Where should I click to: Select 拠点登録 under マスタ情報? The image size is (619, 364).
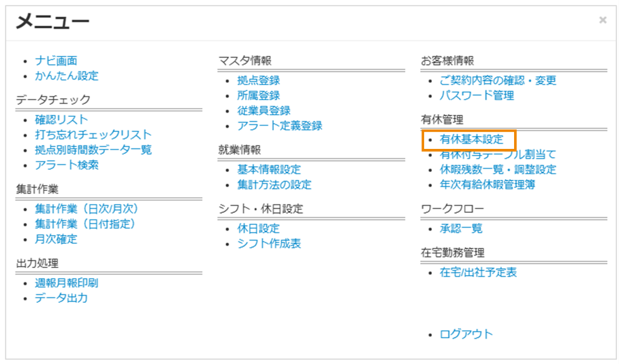coord(261,80)
